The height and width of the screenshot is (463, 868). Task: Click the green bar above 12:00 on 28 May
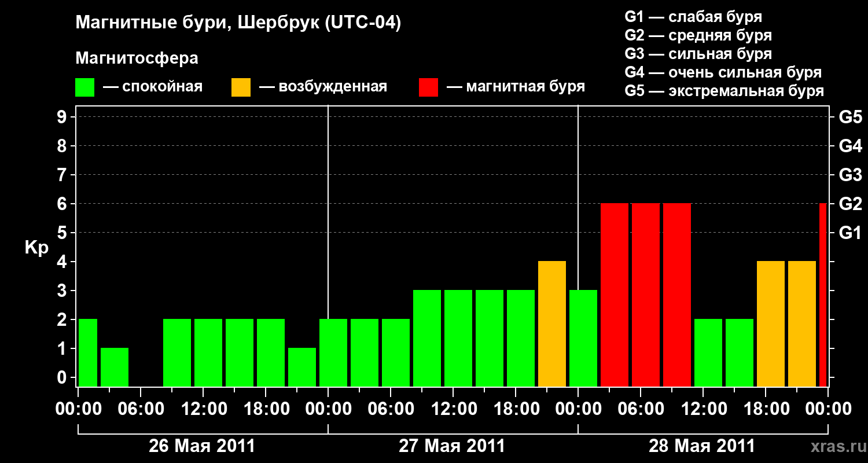tap(708, 352)
